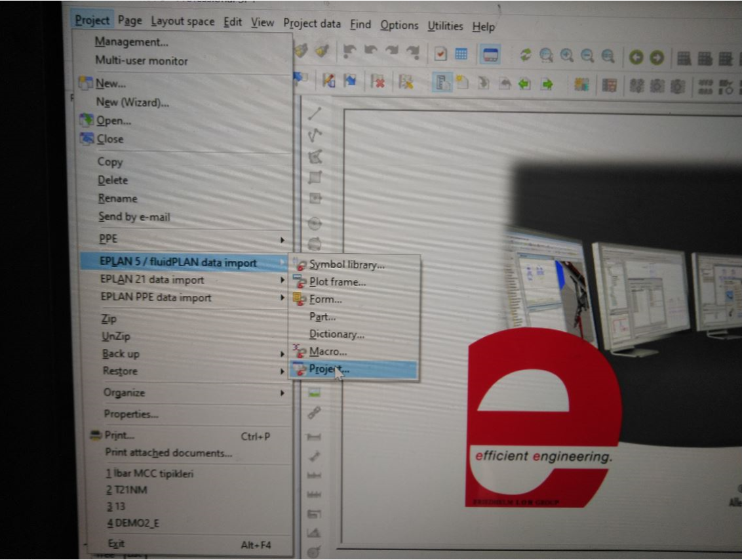The image size is (742, 560).
Task: Click the Insert image icon in vertical toolbar
Action: pos(314,392)
